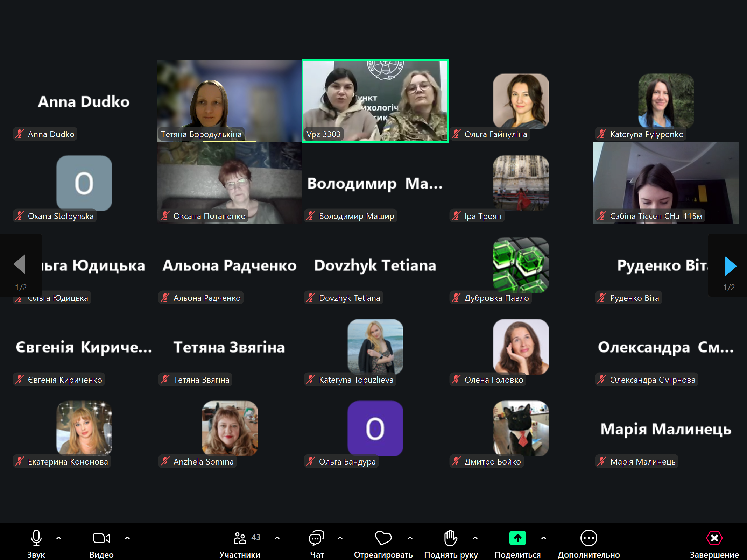Click the Отреагировать heart icon

point(383,538)
